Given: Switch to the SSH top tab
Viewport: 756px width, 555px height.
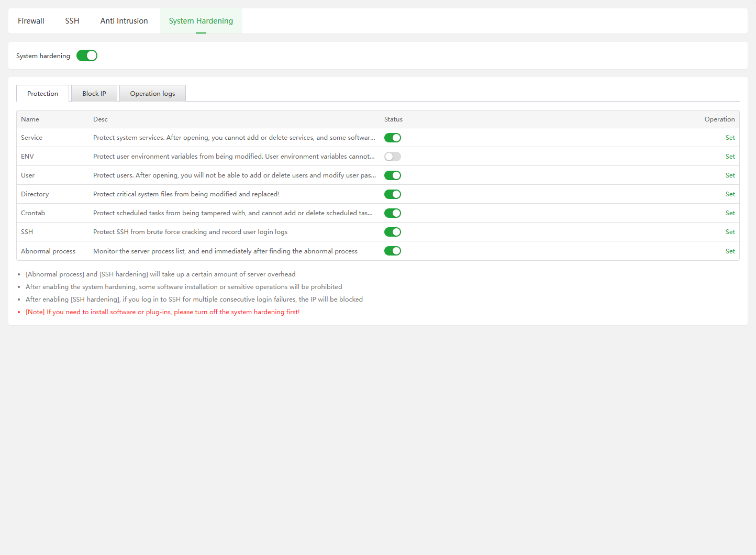Looking at the screenshot, I should tap(72, 21).
